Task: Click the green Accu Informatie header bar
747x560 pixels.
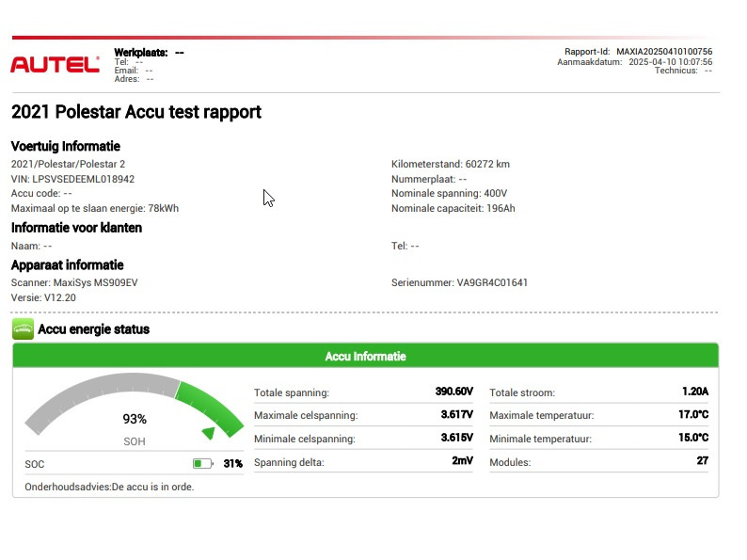Action: coord(365,356)
